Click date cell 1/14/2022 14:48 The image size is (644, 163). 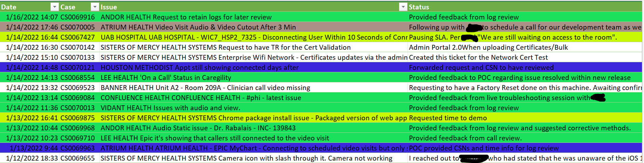(30, 67)
